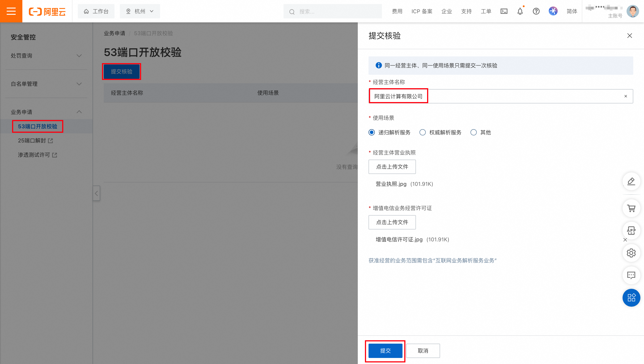The height and width of the screenshot is (364, 644).
Task: Open the hamburger main menu
Action: (11, 11)
